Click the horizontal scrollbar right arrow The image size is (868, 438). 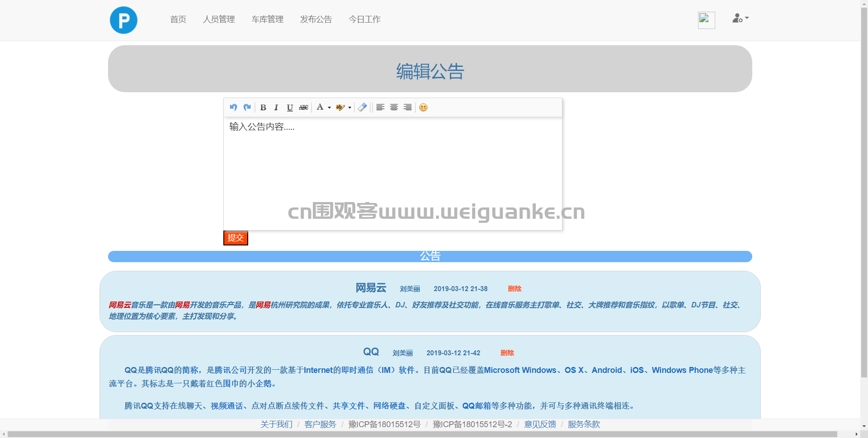pos(856,434)
